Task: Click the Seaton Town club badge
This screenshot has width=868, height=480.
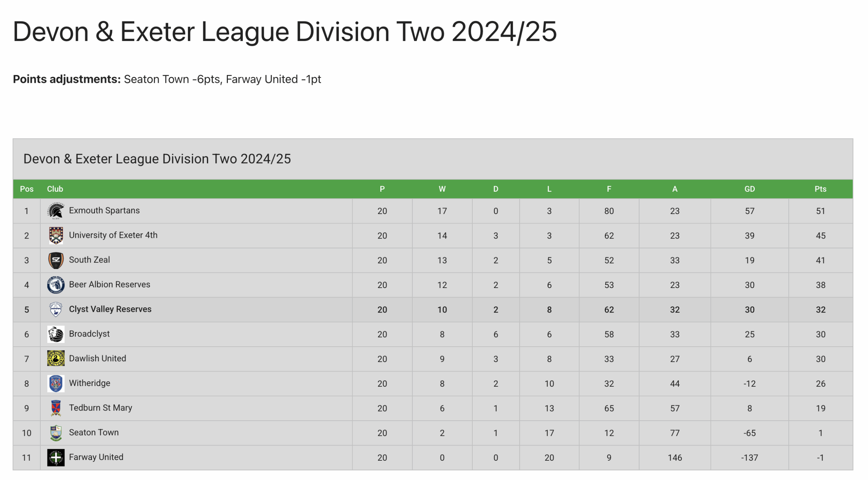Action: click(x=56, y=433)
